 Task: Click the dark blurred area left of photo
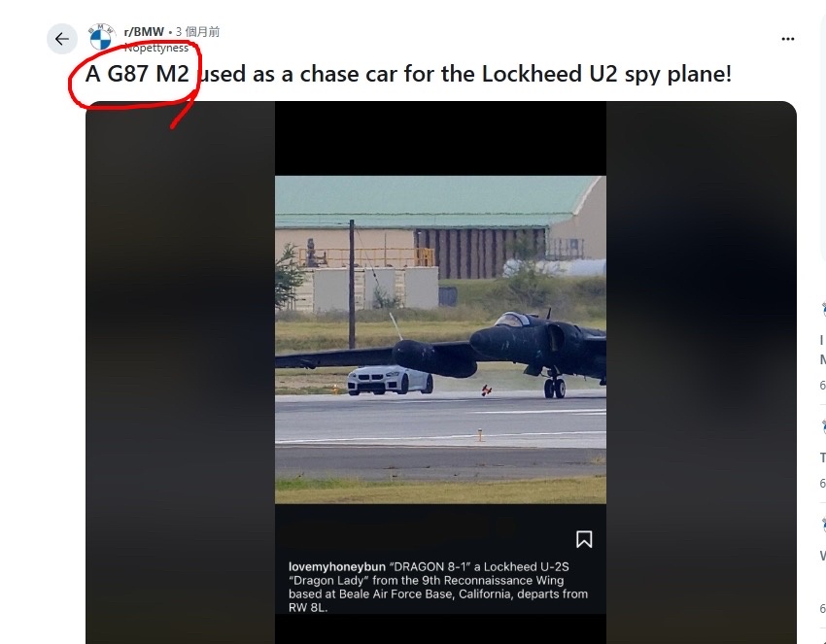(180, 368)
